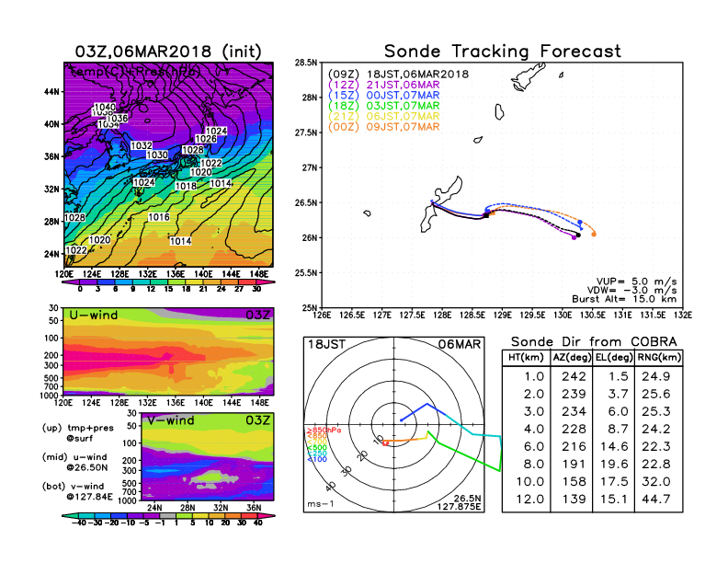Select the orange "(00Z) 09JST,07MAR" legend entry
The image size is (728, 563).
(383, 127)
